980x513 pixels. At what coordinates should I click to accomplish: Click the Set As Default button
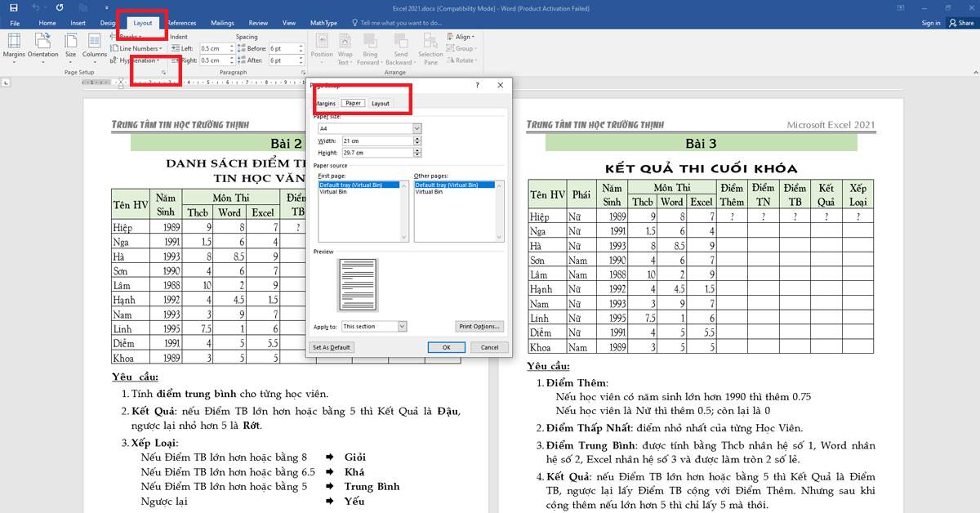[332, 347]
